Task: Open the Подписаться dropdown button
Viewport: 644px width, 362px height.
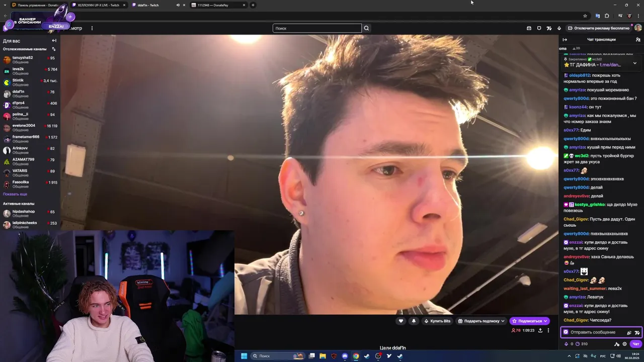Action: (529, 321)
